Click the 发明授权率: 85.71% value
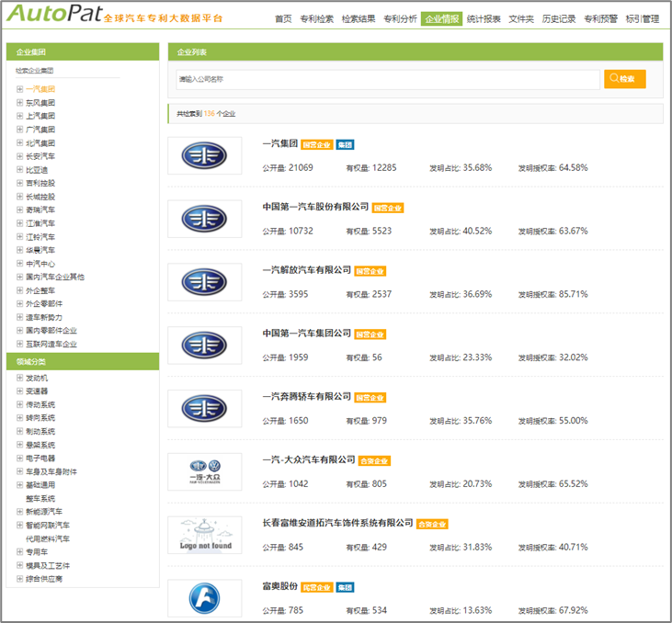672x623 pixels. (552, 294)
